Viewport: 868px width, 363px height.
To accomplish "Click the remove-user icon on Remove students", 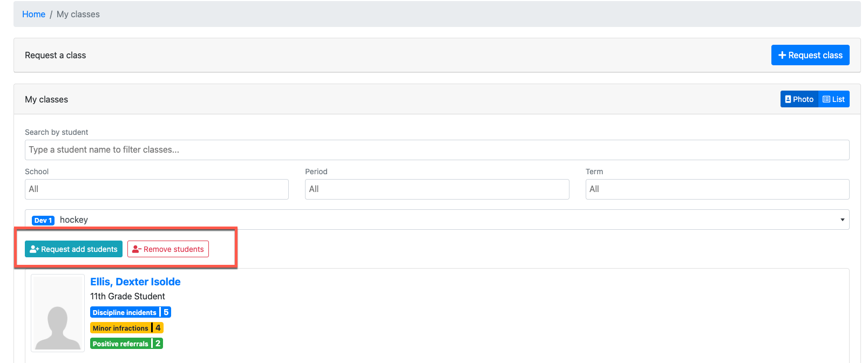I will [x=137, y=249].
